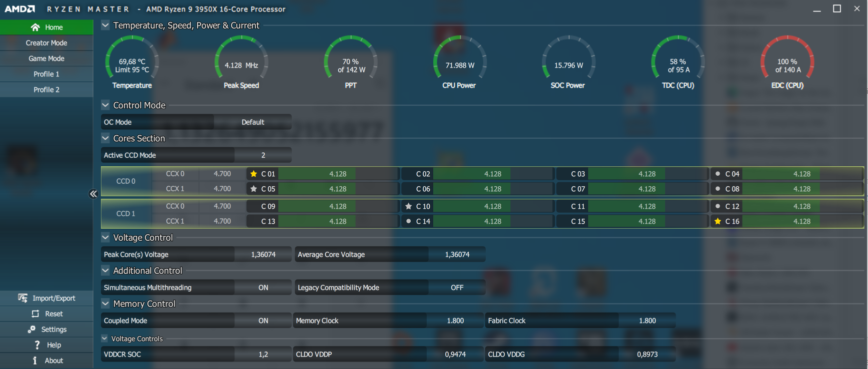Click the Help button label
The height and width of the screenshot is (369, 868).
54,345
